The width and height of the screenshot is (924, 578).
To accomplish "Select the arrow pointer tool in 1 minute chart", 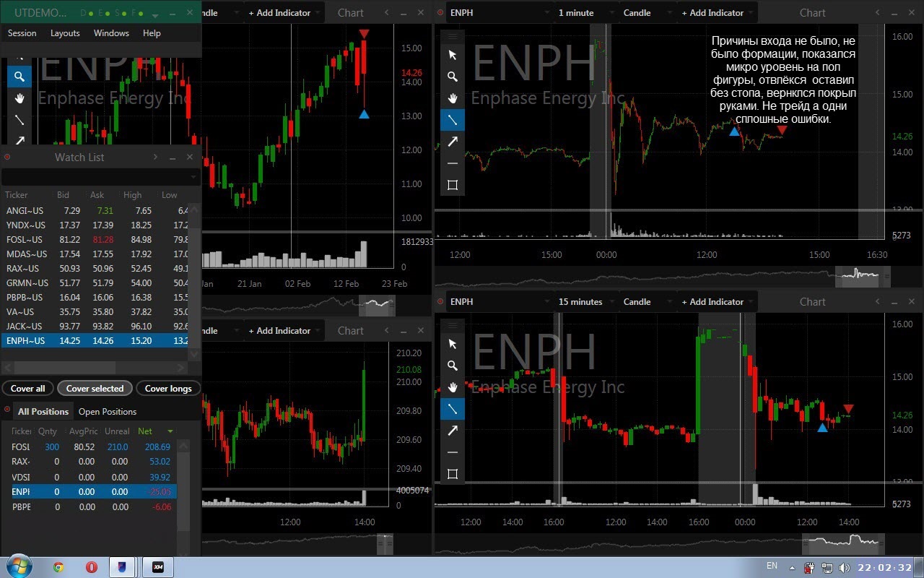I will coord(453,55).
